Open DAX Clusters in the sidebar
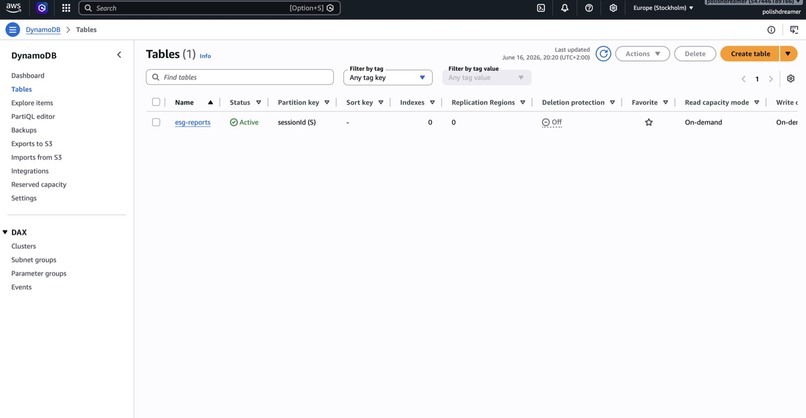 [x=24, y=246]
